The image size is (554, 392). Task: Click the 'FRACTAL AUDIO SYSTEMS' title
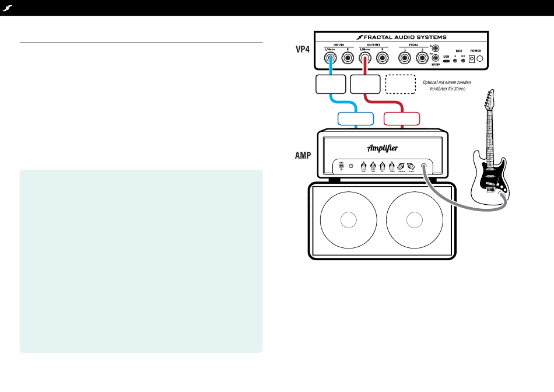pyautogui.click(x=402, y=37)
